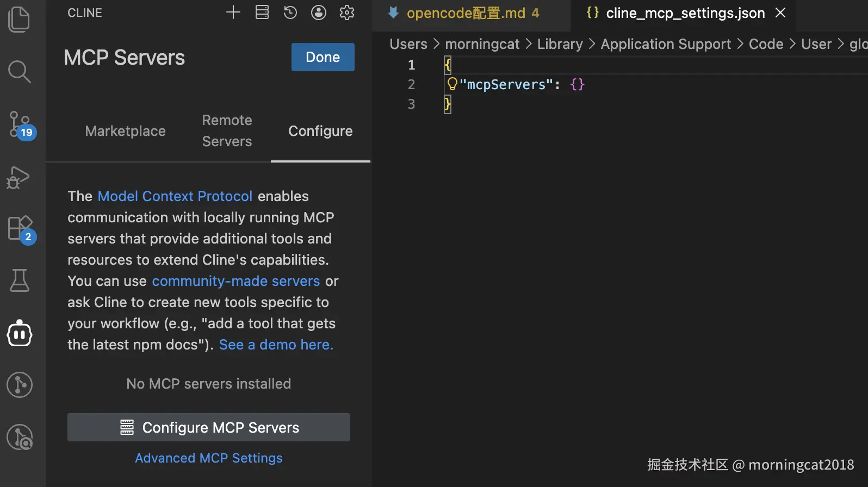Open the Search view

(20, 71)
